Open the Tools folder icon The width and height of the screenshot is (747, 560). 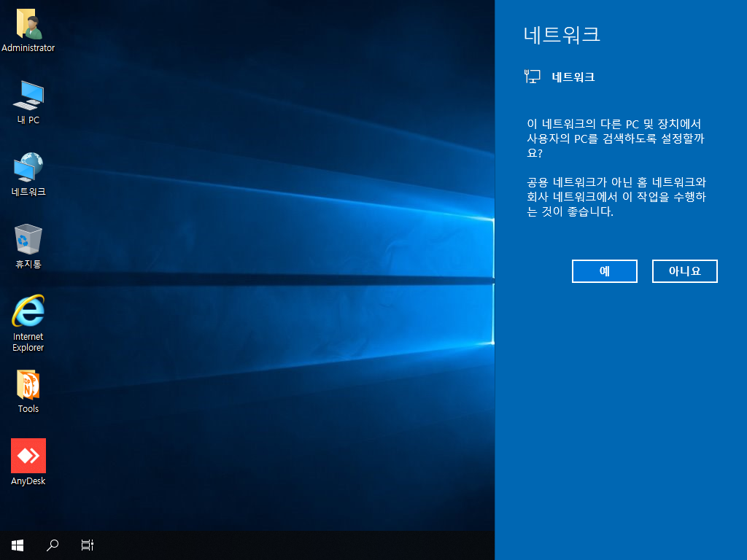pos(28,385)
